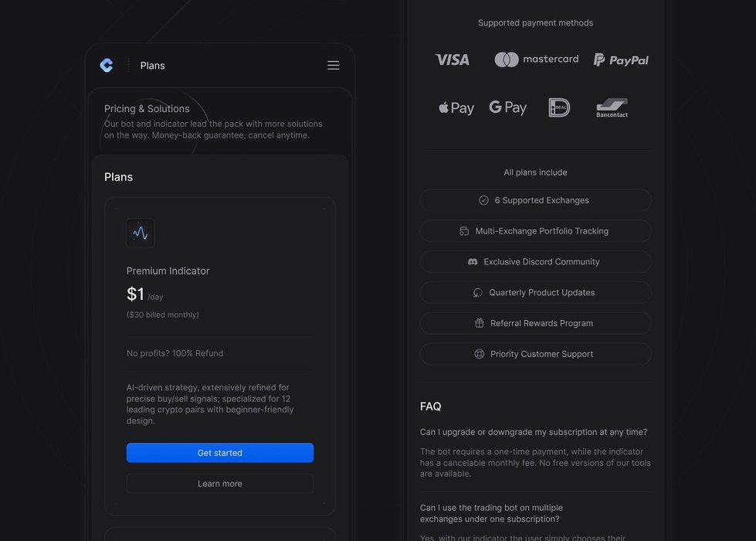Click the Pricing & Solutions heading
Viewport: 756px width, 541px height.
click(x=147, y=108)
